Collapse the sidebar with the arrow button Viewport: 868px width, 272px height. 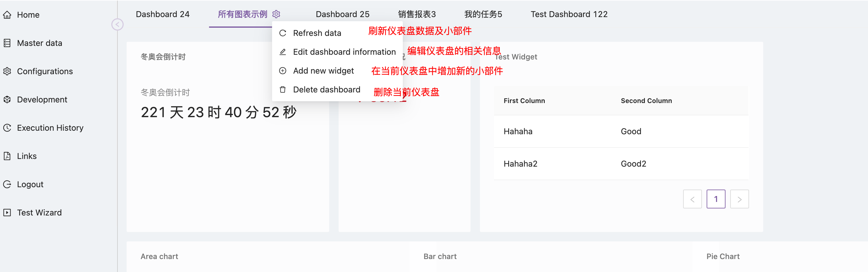coord(117,24)
